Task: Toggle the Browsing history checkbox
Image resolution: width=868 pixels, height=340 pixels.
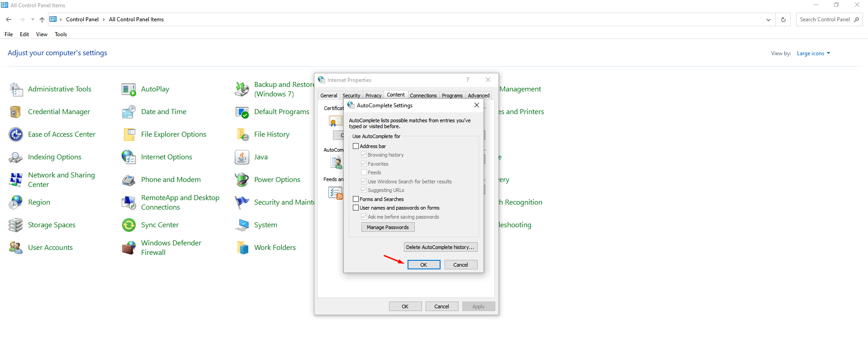Action: click(364, 155)
